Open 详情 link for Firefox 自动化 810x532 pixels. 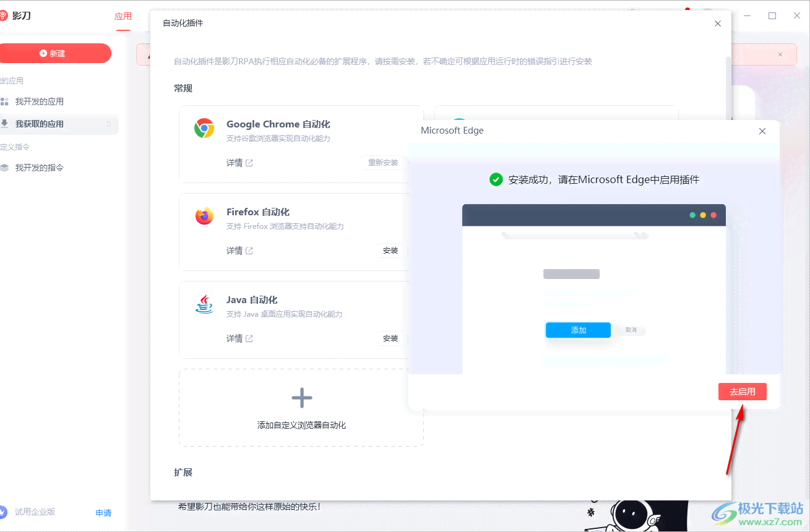point(235,251)
